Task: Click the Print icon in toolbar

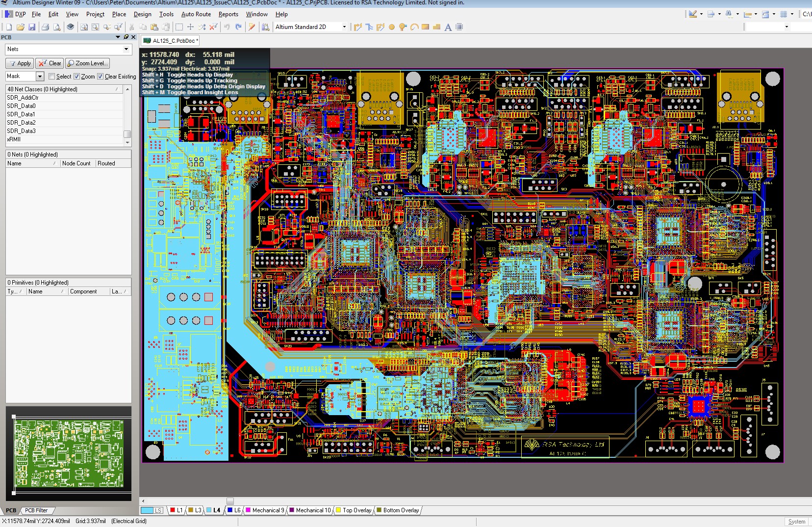Action: coord(45,27)
